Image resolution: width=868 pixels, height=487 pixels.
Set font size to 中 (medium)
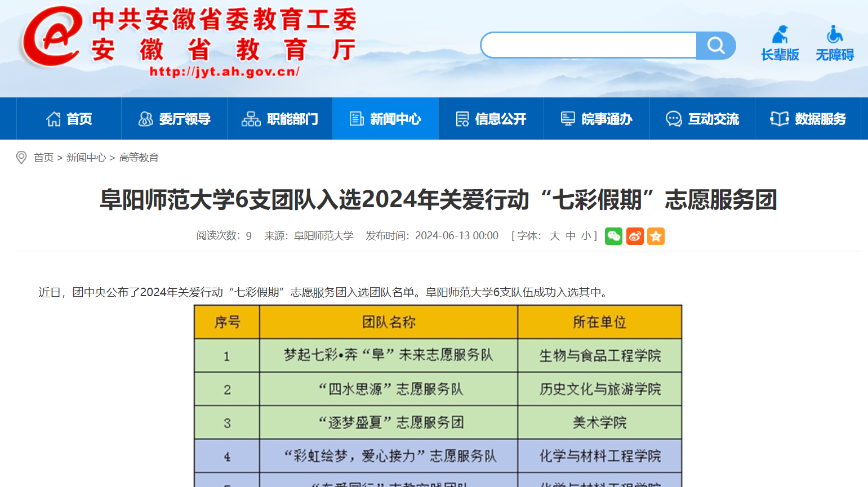[571, 236]
